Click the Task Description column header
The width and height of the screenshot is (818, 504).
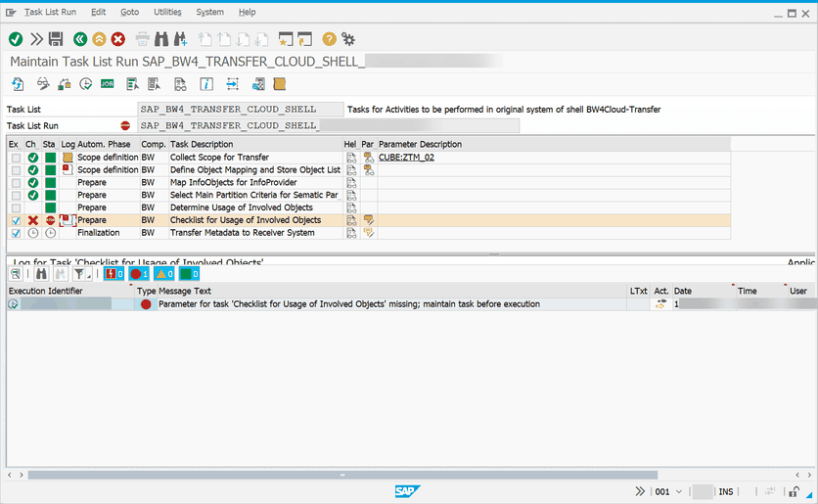255,144
